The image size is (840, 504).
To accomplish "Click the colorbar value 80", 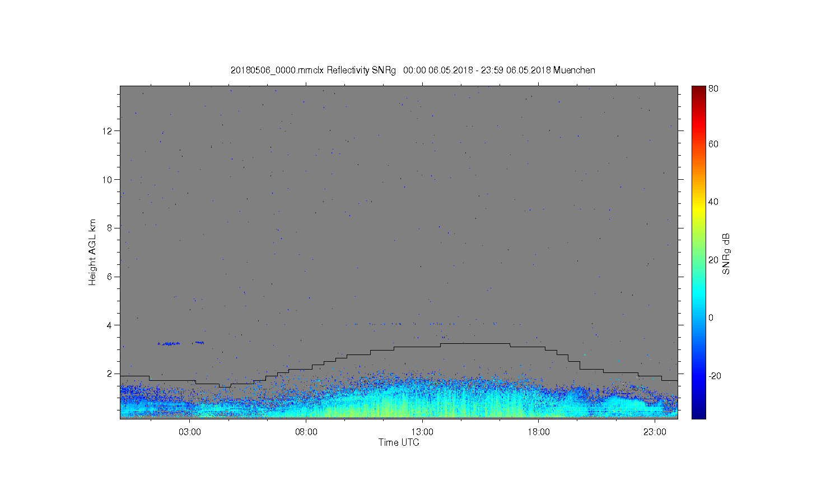I will click(713, 89).
